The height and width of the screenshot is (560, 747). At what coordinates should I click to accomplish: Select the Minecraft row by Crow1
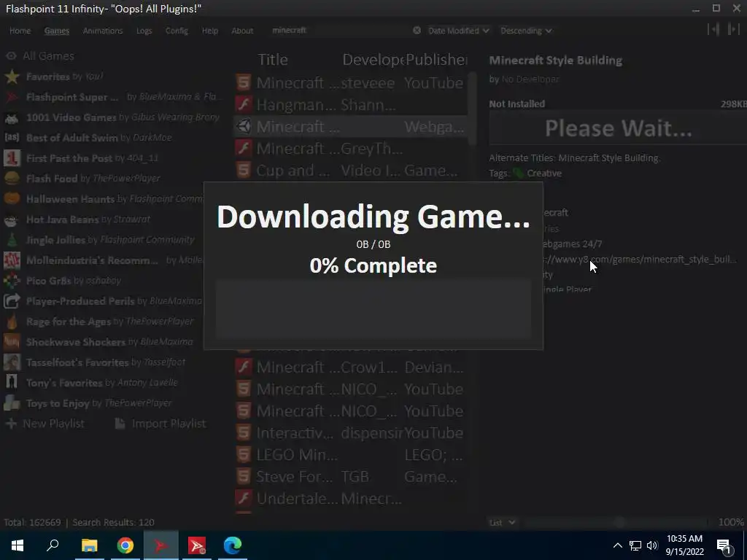[x=351, y=367]
